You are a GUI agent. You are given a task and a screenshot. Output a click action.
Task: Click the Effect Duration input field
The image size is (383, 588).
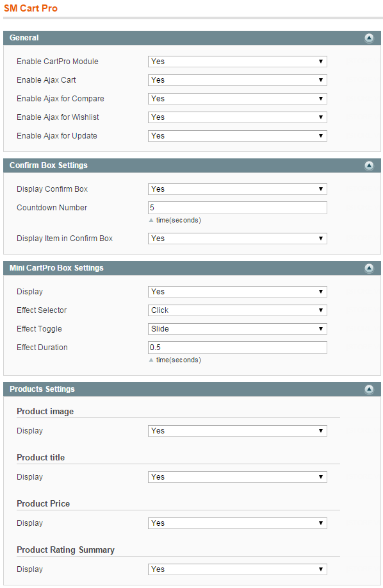point(238,348)
